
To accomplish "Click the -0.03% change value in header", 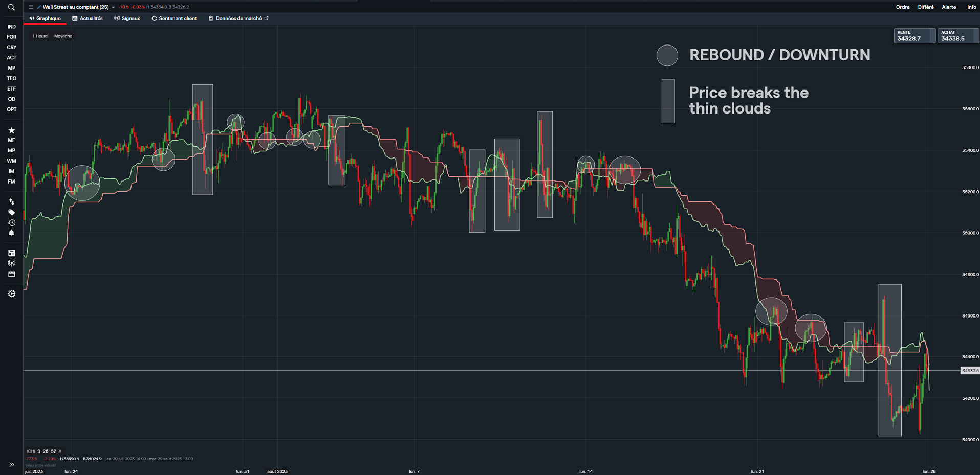I will pyautogui.click(x=138, y=7).
